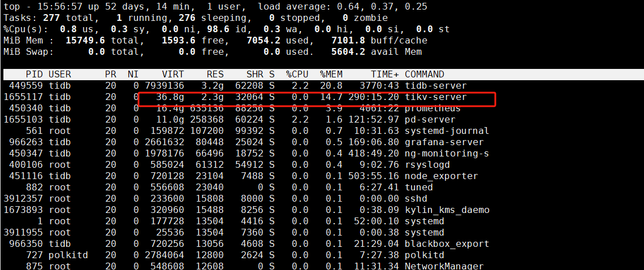This screenshot has width=644, height=270.
Task: Click the polkitd user name
Action: click(68, 255)
